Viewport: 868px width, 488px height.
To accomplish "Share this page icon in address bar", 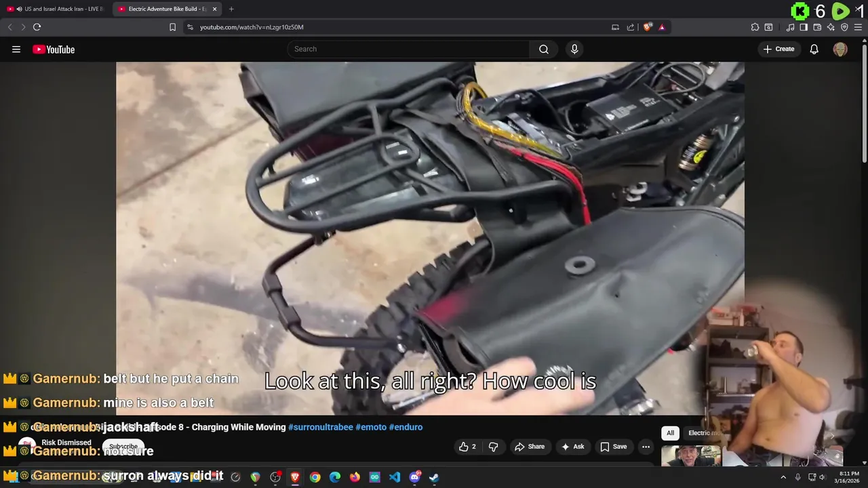I will point(631,27).
